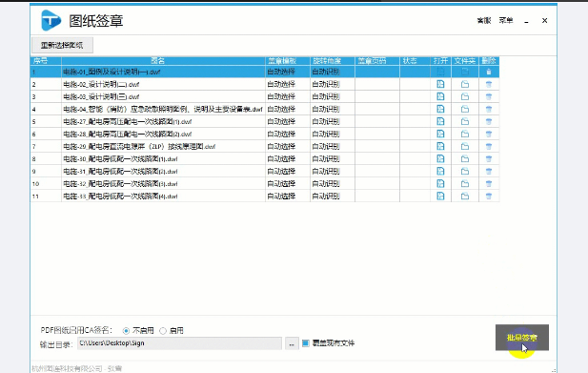Open file icon for 电施-03 row
This screenshot has width=588, height=373.
pyautogui.click(x=440, y=96)
